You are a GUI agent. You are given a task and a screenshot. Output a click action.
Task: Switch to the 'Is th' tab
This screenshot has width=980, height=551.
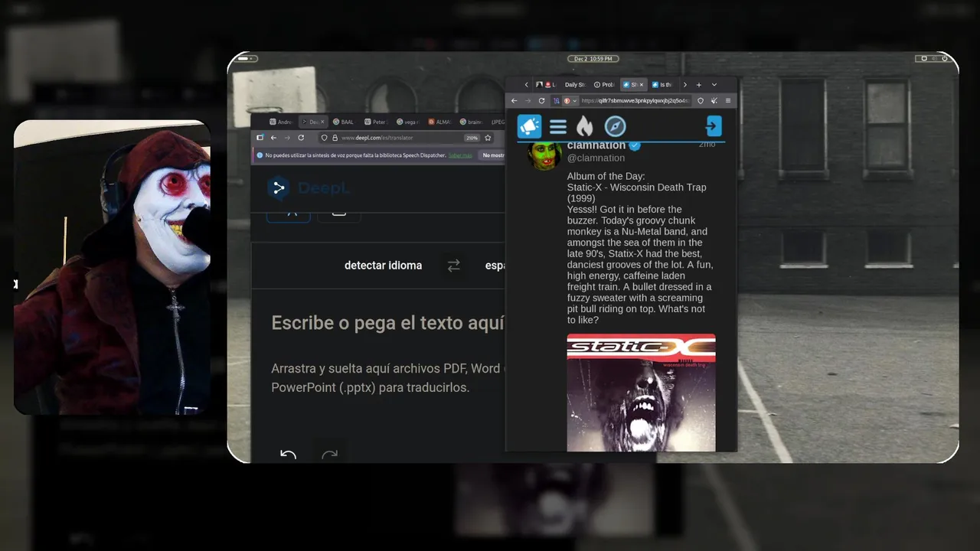[x=661, y=85]
